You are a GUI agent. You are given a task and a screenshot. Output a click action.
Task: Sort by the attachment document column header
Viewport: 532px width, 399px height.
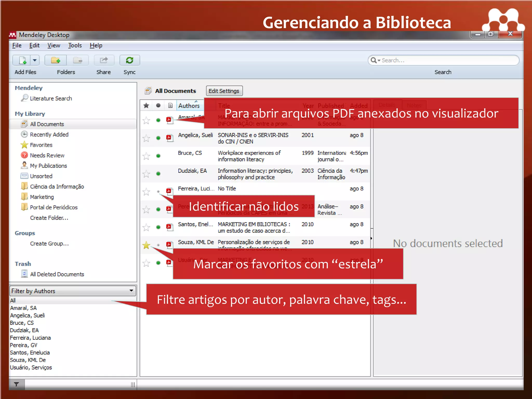click(x=170, y=105)
